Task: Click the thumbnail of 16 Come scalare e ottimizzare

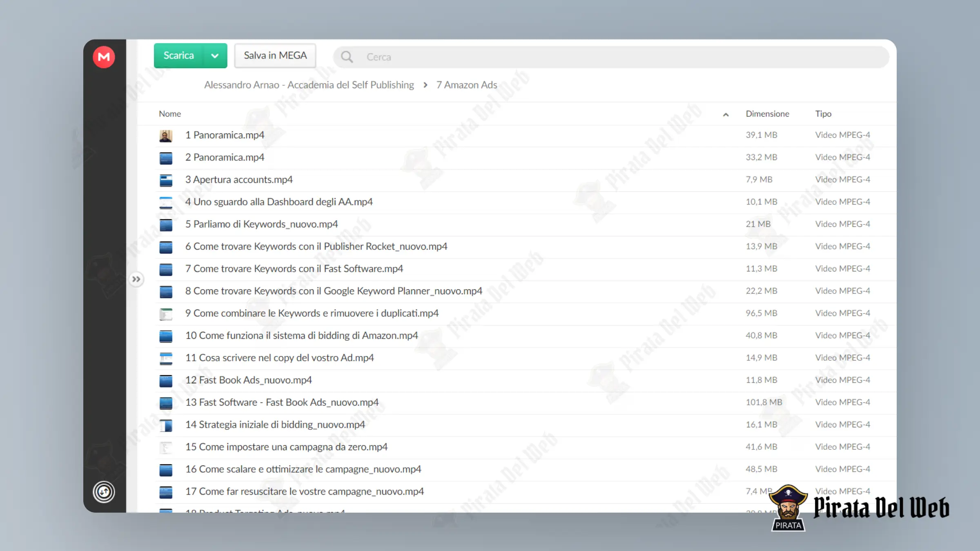Action: 166,470
